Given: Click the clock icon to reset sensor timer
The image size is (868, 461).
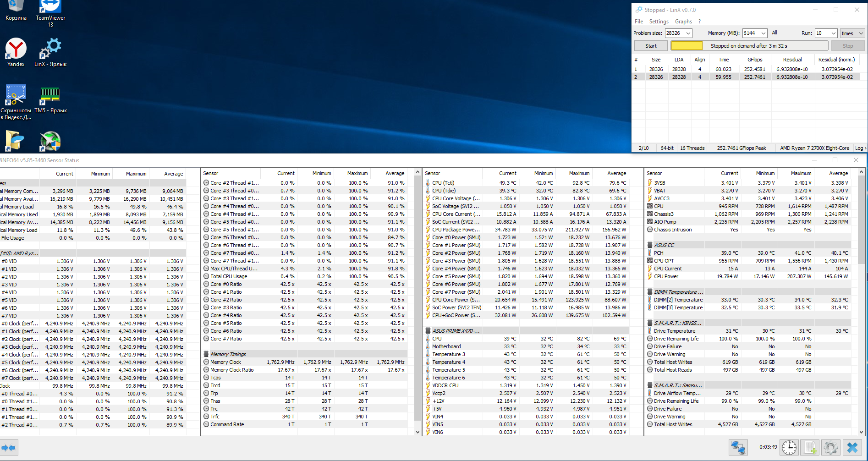Looking at the screenshot, I should (789, 448).
